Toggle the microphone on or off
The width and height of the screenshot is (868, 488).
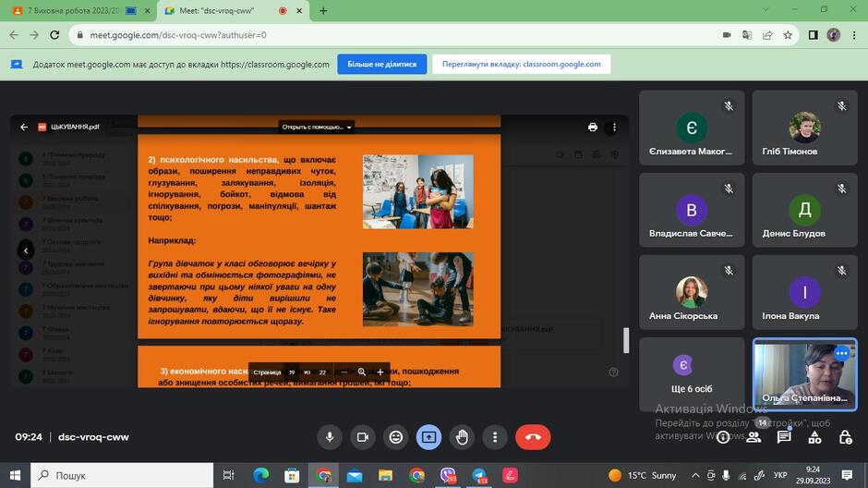point(330,437)
